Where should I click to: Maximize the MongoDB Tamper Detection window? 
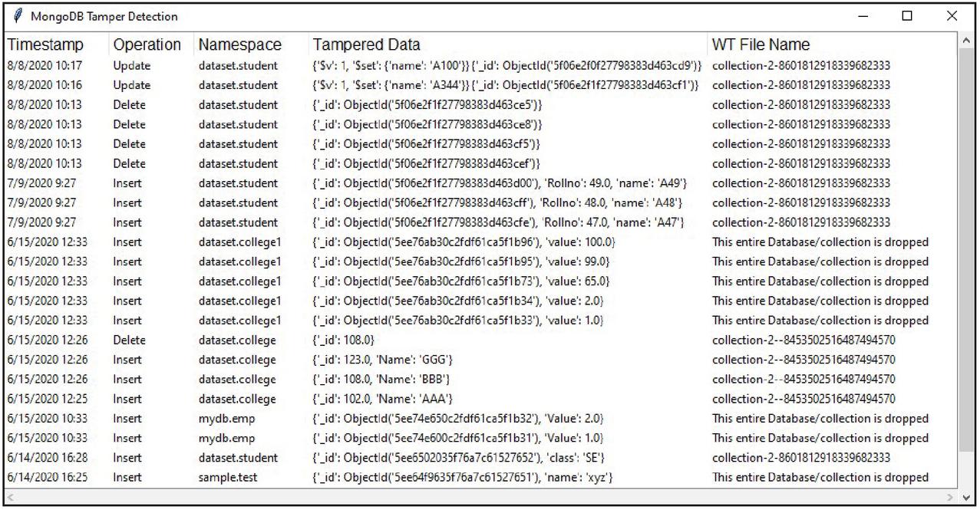coord(906,16)
